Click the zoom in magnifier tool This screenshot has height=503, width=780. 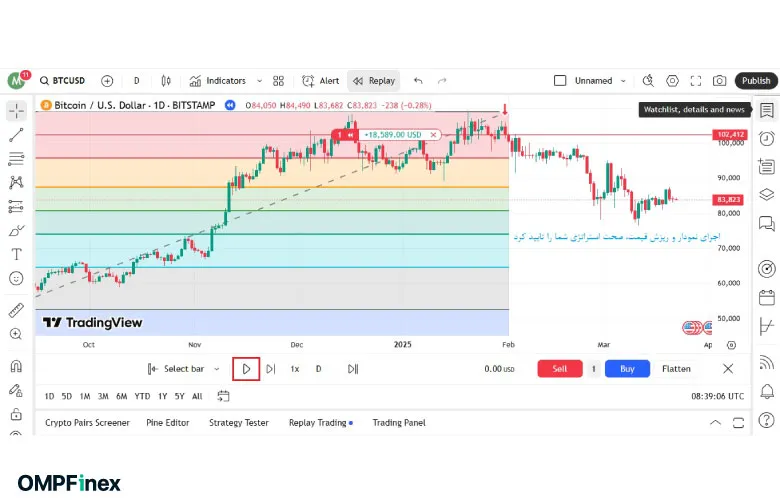click(16, 334)
